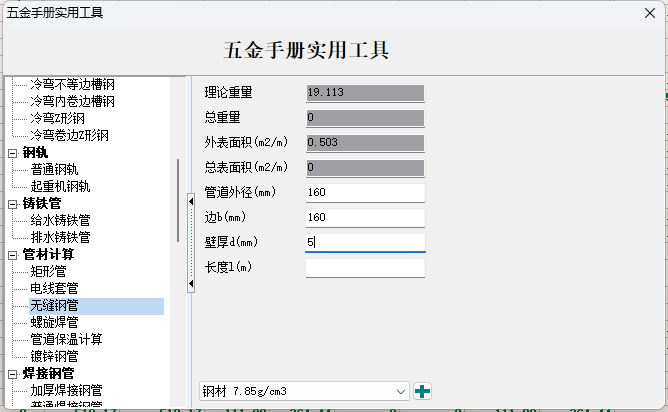Click the 总重量 result field

click(365, 118)
